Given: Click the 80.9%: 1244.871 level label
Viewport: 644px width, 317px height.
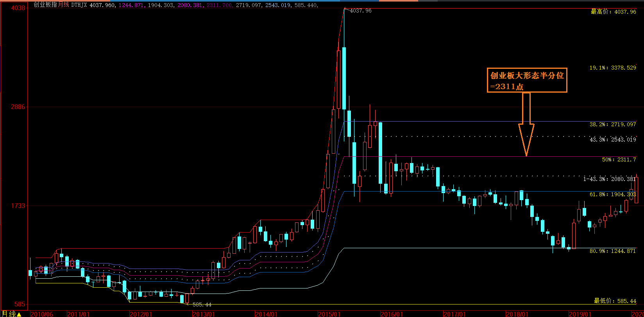Looking at the screenshot, I should [613, 251].
